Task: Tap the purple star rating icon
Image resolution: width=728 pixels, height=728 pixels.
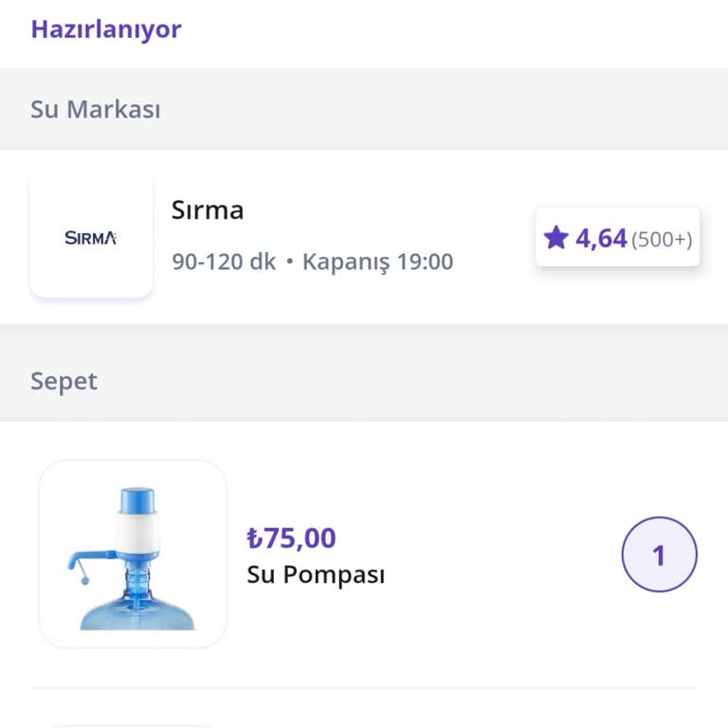Action: pos(555,237)
